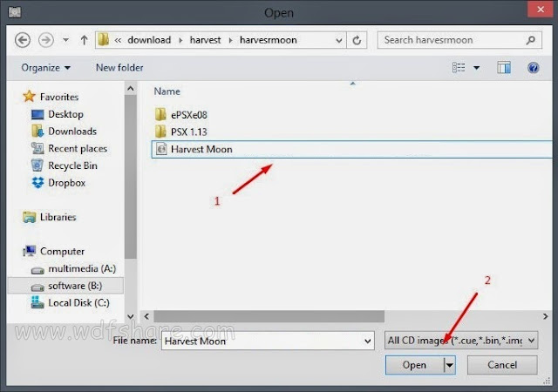Click the Downloads folder icon
The image size is (558, 392).
pyautogui.click(x=37, y=131)
